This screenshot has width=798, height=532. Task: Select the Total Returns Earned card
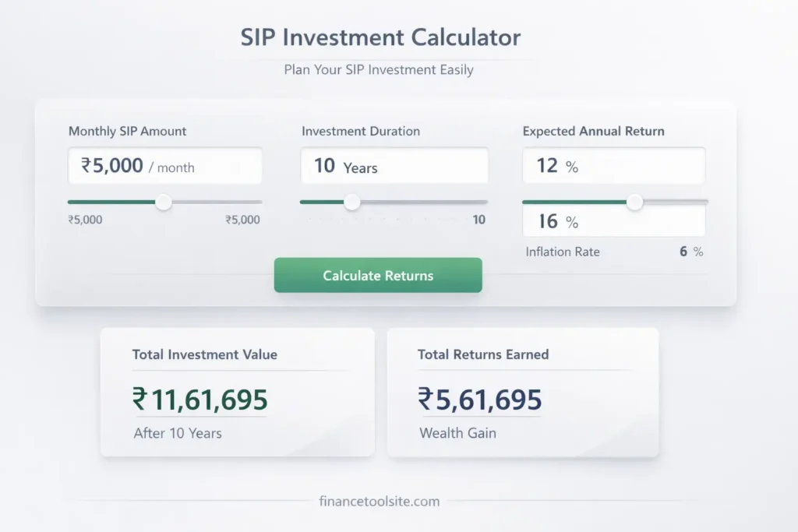(x=522, y=392)
